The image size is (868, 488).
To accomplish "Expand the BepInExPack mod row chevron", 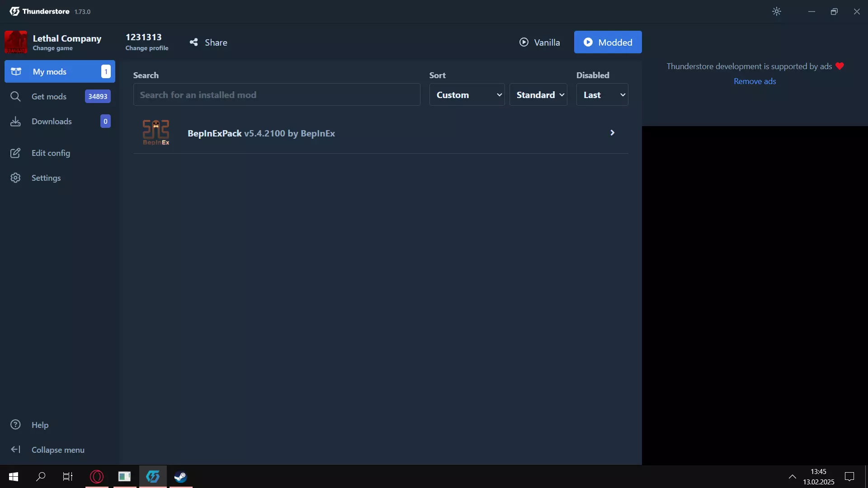I will pyautogui.click(x=612, y=133).
